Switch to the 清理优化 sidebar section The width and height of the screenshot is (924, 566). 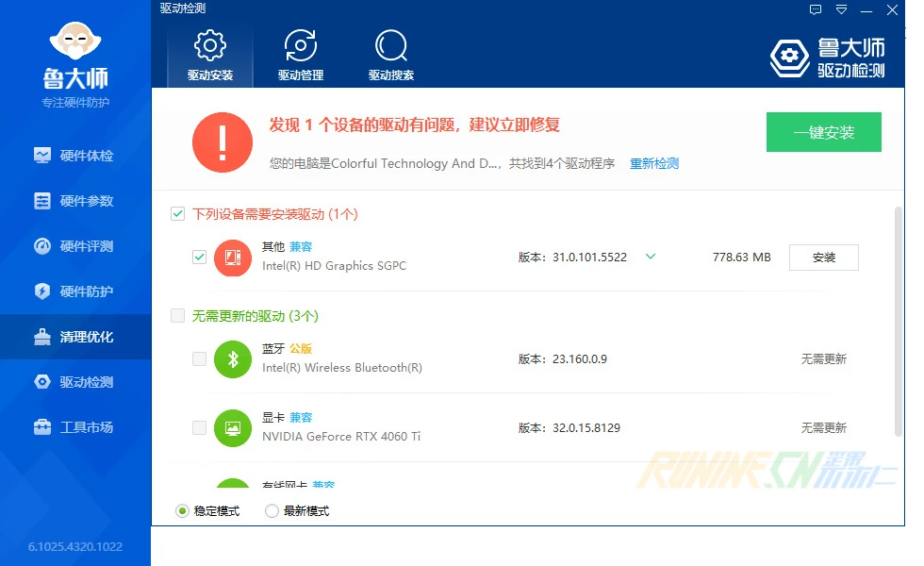pos(75,336)
